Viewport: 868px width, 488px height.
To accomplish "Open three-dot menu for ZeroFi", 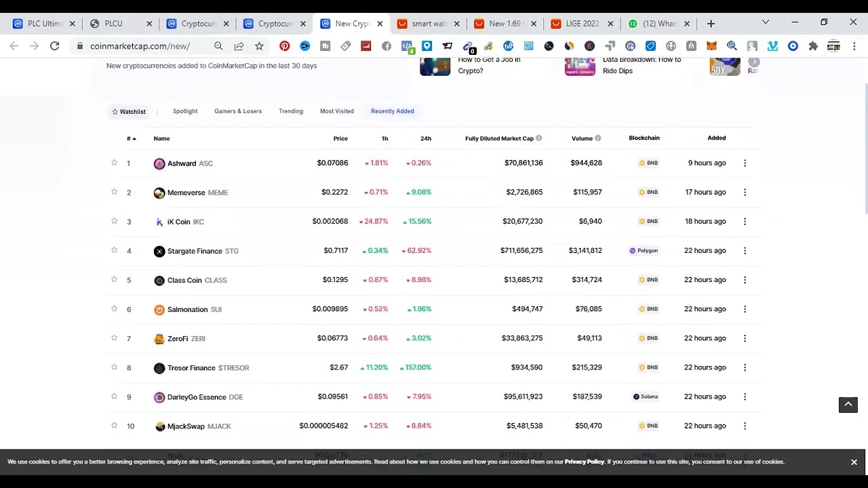I will (x=745, y=338).
